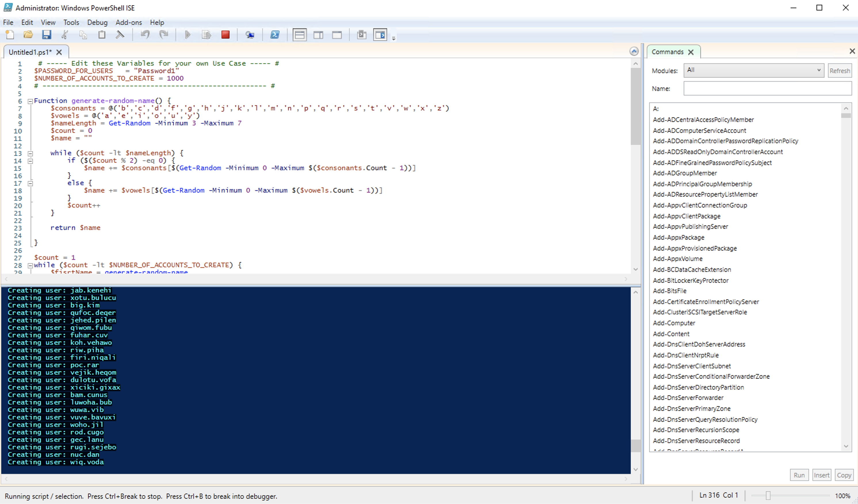Open the Help menu
This screenshot has width=858, height=504.
[157, 22]
